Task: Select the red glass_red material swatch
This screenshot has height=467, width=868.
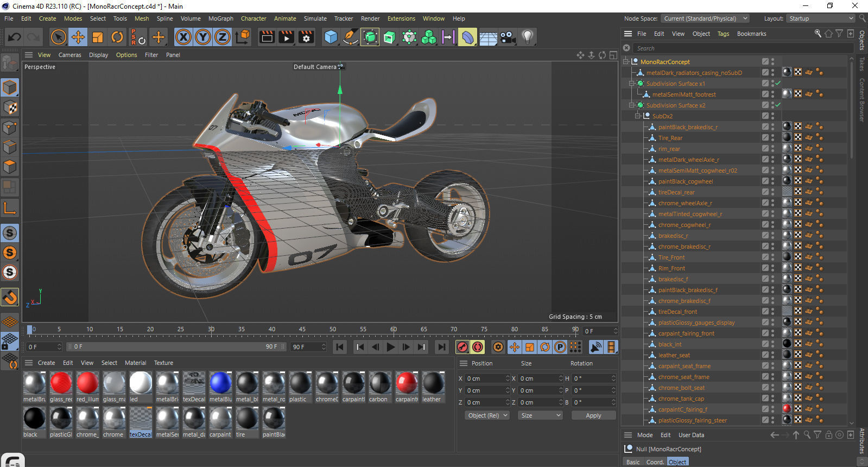Action: pos(61,383)
